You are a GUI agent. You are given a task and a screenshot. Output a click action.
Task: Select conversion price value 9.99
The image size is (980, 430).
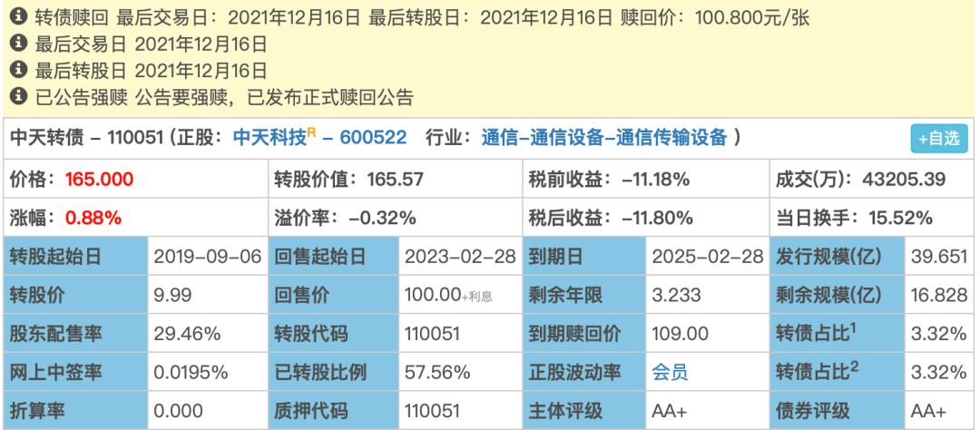pyautogui.click(x=172, y=295)
